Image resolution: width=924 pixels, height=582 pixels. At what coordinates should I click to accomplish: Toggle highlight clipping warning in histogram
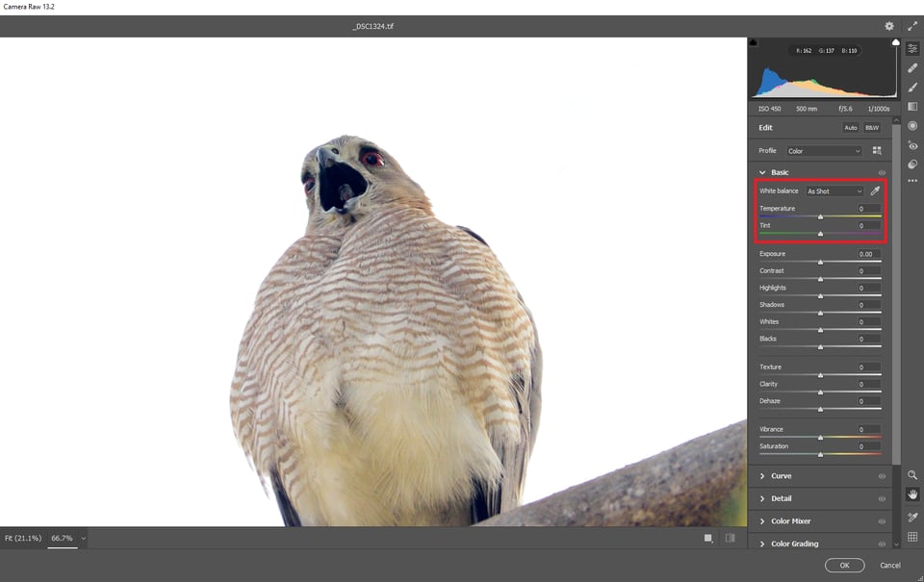[x=896, y=42]
